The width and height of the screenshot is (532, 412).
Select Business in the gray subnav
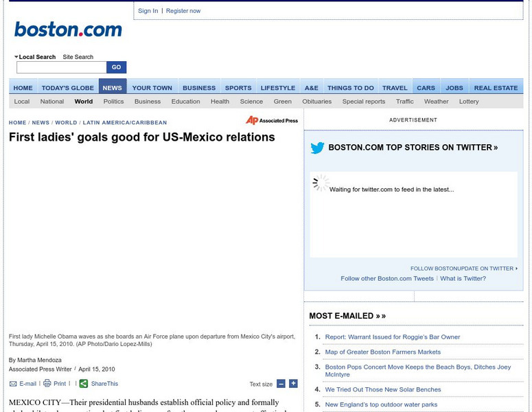[x=148, y=102]
